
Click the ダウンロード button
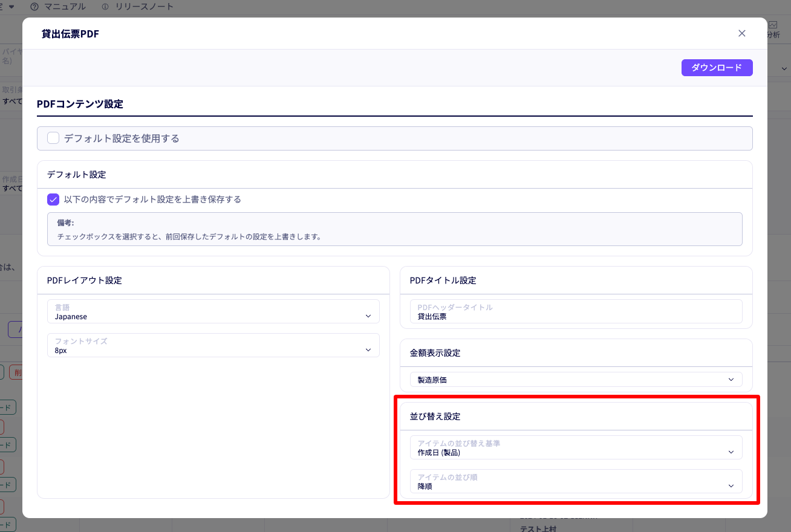717,68
